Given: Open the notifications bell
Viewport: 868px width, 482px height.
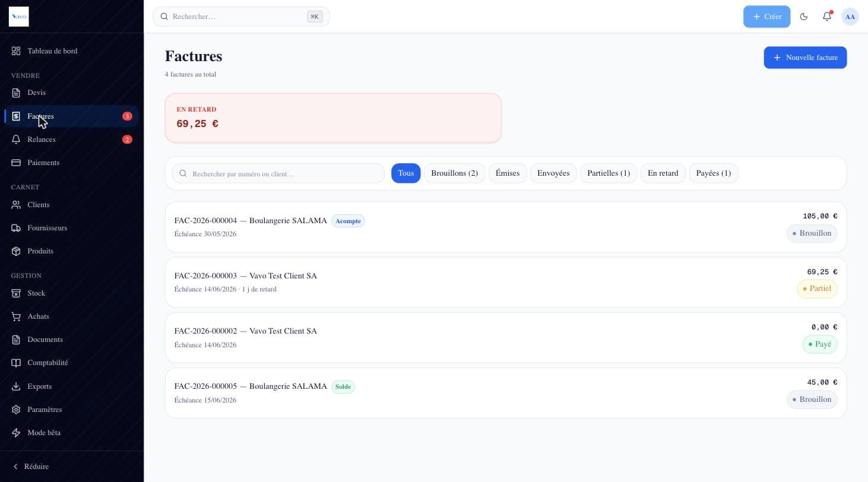Looking at the screenshot, I should [827, 17].
